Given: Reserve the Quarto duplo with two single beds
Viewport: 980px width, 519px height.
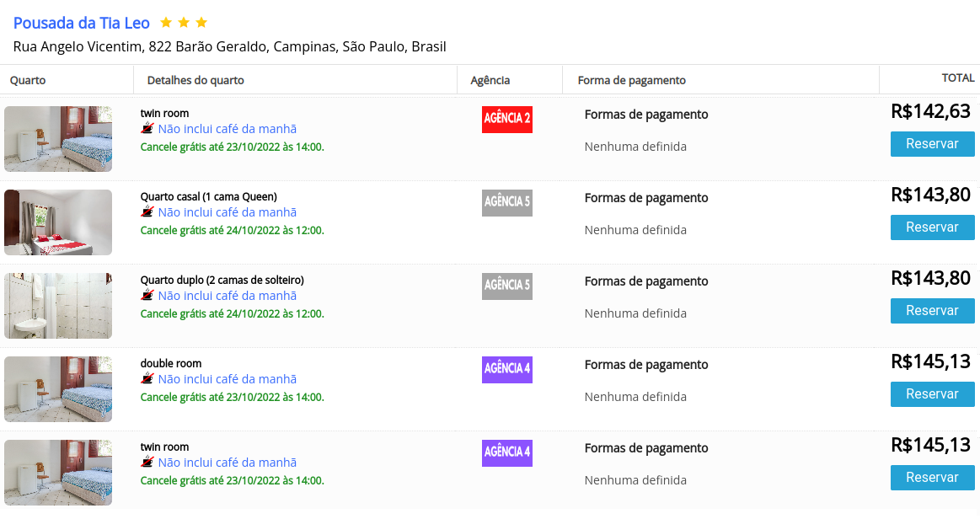Looking at the screenshot, I should click(932, 310).
